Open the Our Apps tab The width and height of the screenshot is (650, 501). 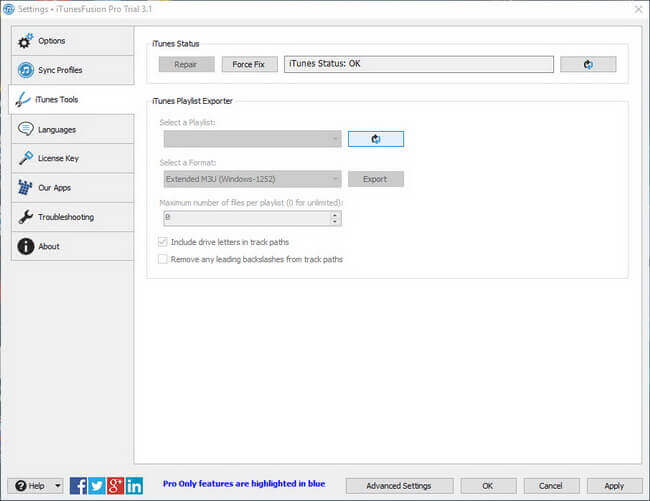point(73,188)
